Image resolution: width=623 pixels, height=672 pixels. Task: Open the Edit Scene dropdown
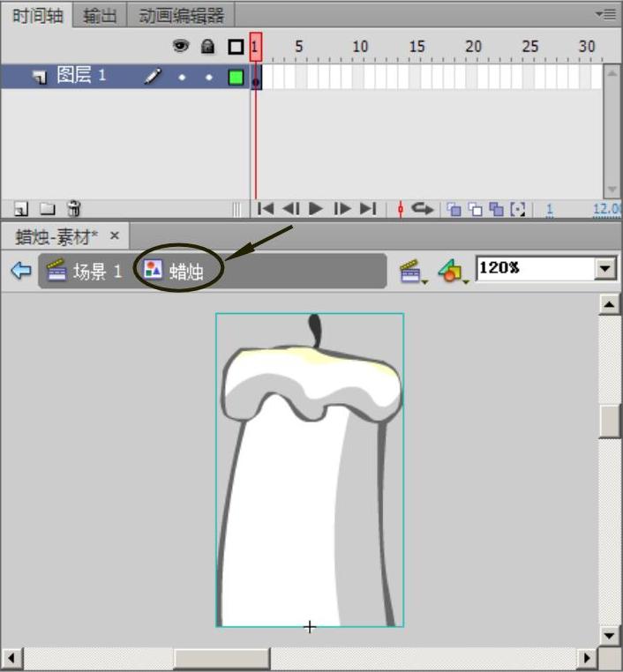point(412,271)
